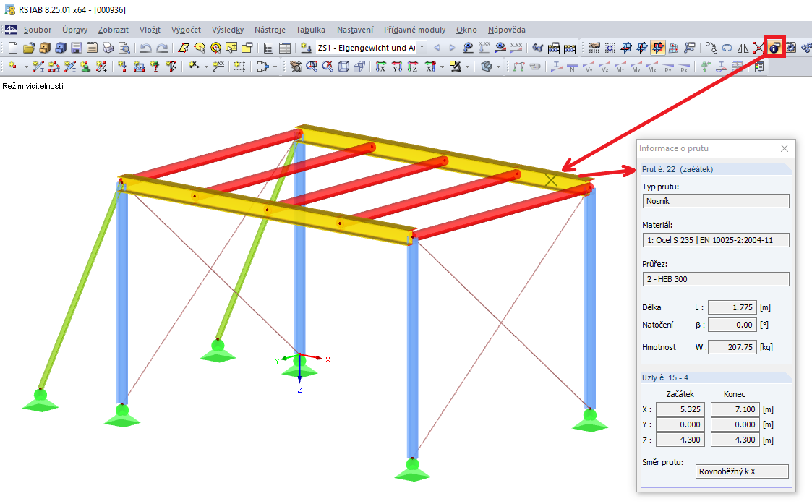
Task: Expand the microscope display dropdown arrow
Action: pos(467,67)
